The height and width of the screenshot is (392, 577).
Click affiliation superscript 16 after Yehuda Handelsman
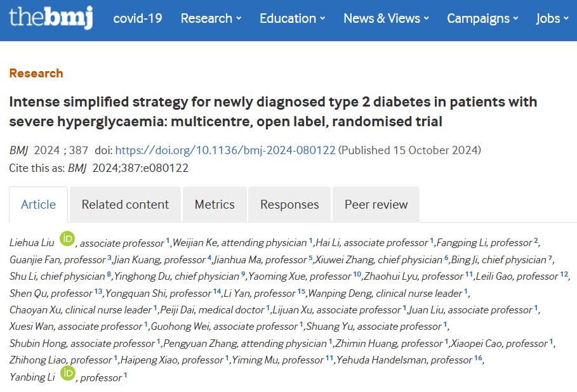478,358
